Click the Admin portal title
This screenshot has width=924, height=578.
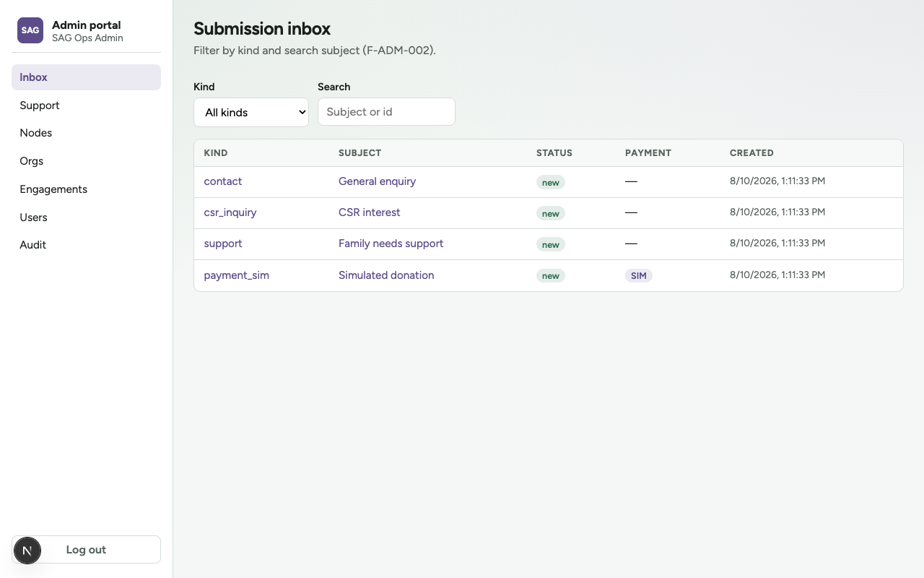click(x=87, y=25)
